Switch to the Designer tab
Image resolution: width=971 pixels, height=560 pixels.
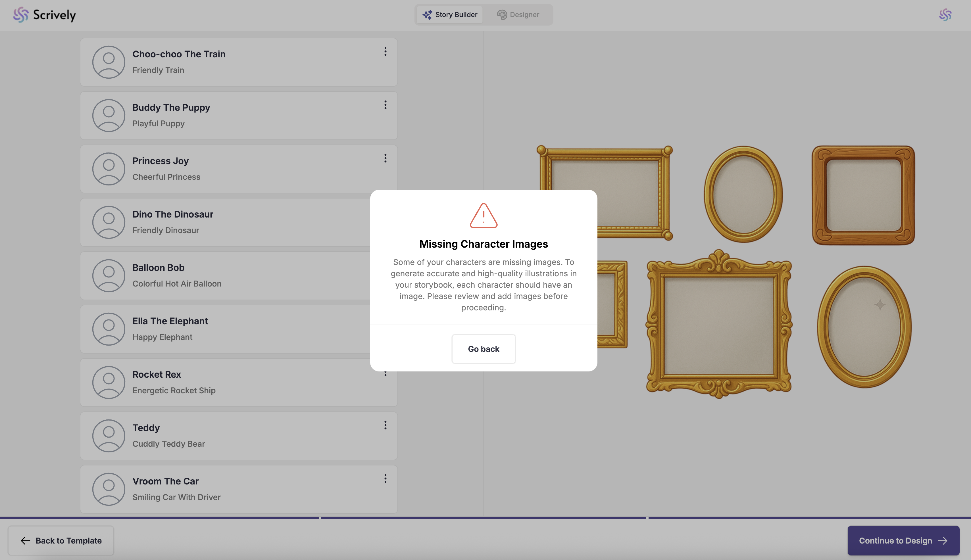pyautogui.click(x=518, y=14)
